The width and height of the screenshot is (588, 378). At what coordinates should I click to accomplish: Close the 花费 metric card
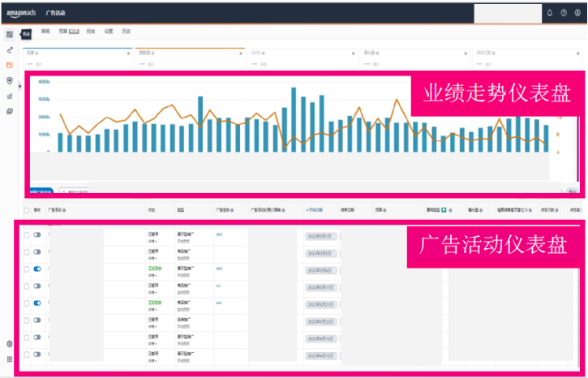click(x=128, y=54)
